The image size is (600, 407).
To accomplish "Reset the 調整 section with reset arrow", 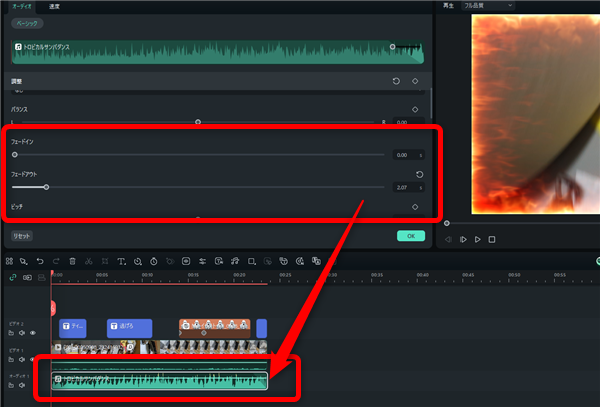I will tap(397, 81).
